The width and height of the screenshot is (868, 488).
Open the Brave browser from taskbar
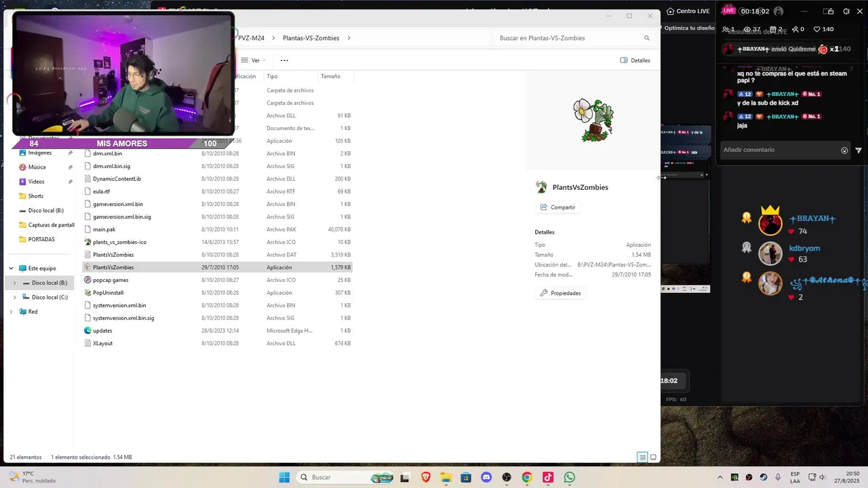(x=425, y=477)
